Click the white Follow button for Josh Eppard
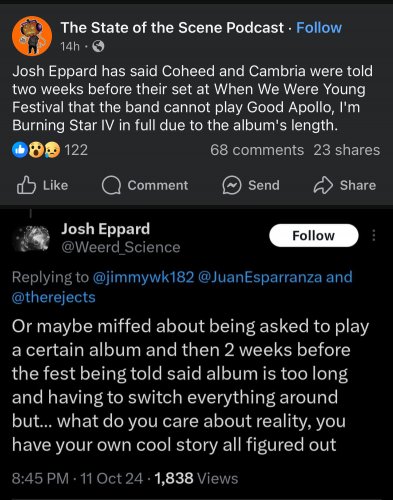The image size is (393, 500). 314,236
